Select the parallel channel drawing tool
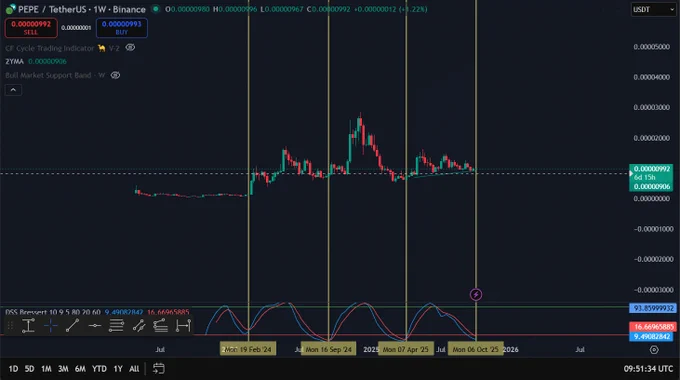 139,325
